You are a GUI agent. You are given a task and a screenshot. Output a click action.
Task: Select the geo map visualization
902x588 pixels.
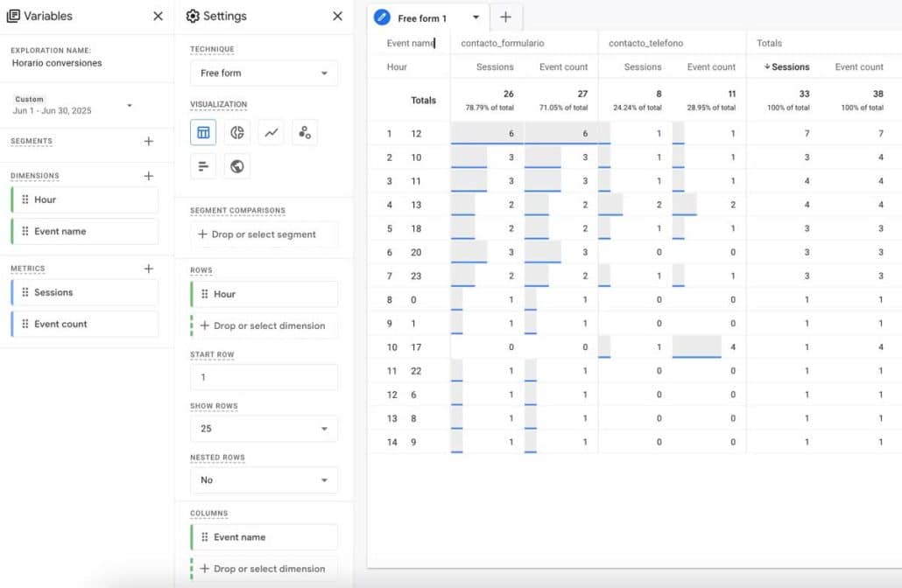pos(236,165)
